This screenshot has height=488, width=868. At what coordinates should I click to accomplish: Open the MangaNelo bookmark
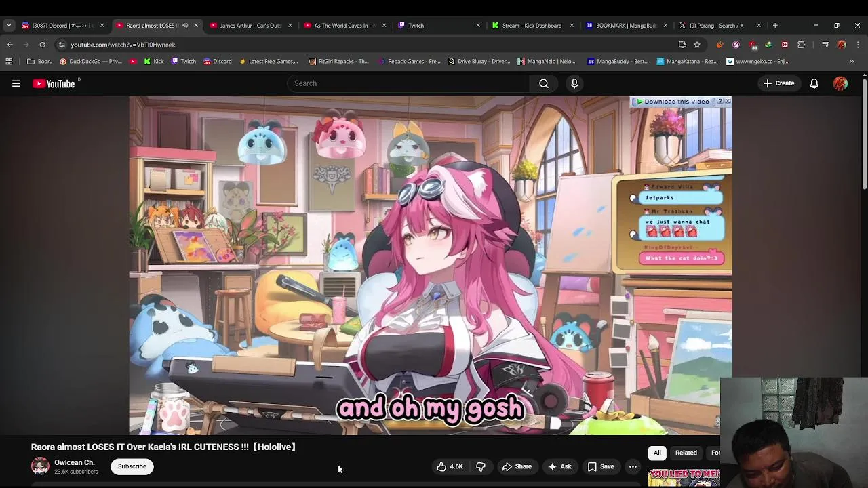[546, 61]
